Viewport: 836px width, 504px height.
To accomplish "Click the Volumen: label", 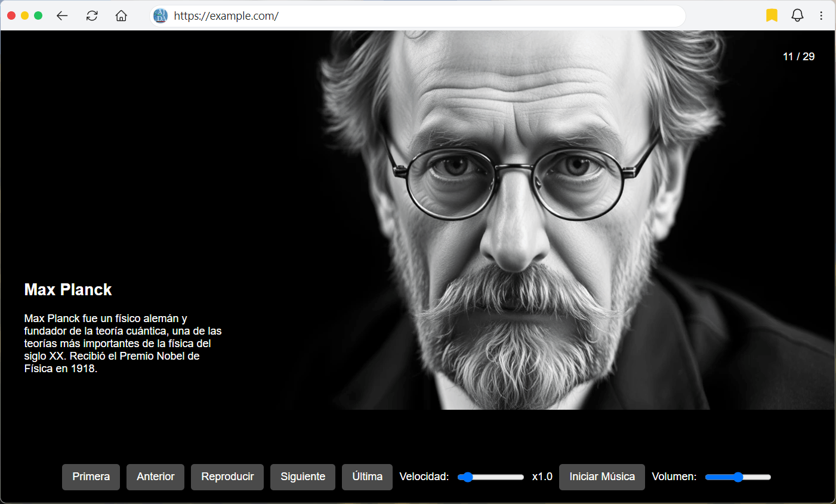I will click(x=674, y=477).
